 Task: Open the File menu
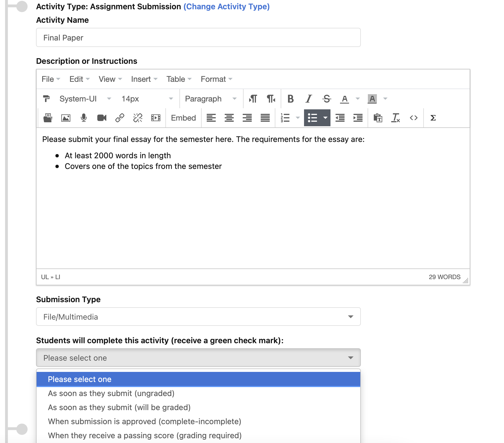pos(51,79)
